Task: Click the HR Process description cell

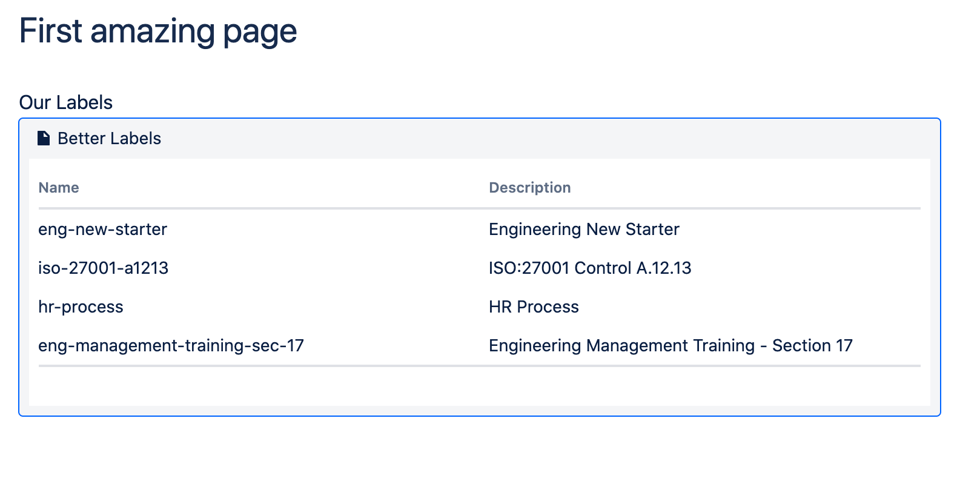Action: tap(534, 306)
